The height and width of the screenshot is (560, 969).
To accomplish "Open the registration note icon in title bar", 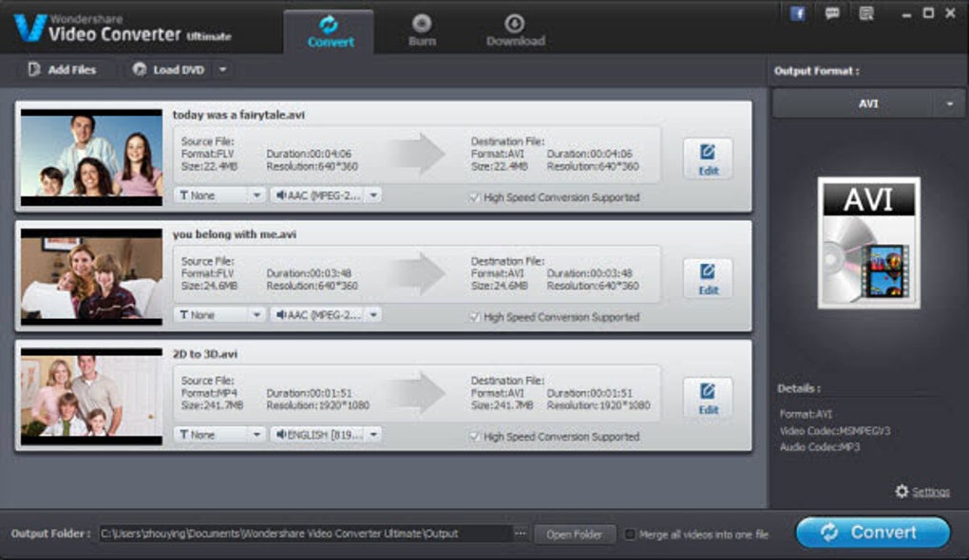I will pyautogui.click(x=866, y=13).
